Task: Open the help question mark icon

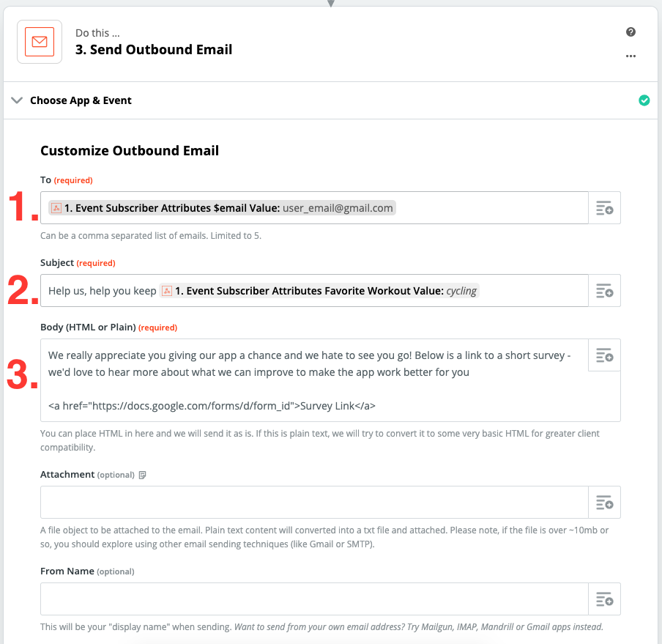Action: pyautogui.click(x=631, y=32)
